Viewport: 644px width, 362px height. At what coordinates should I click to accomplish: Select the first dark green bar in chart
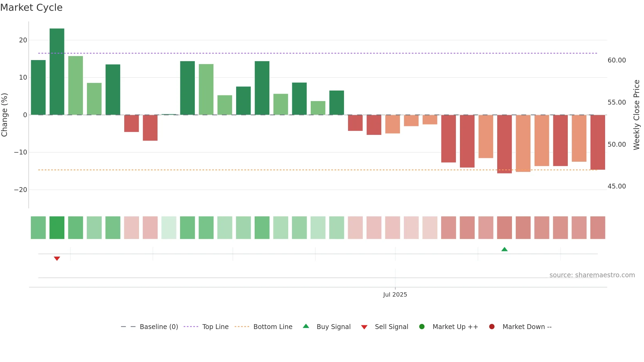pyautogui.click(x=38, y=87)
